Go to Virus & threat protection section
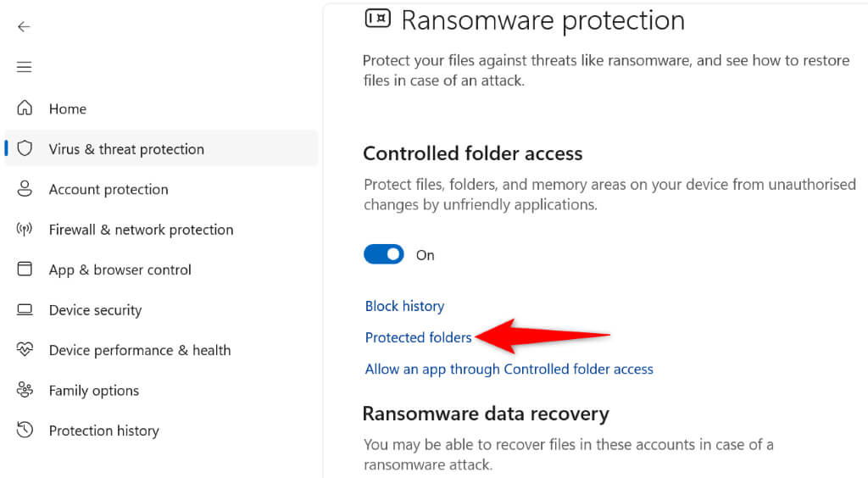The height and width of the screenshot is (478, 868). coord(126,149)
